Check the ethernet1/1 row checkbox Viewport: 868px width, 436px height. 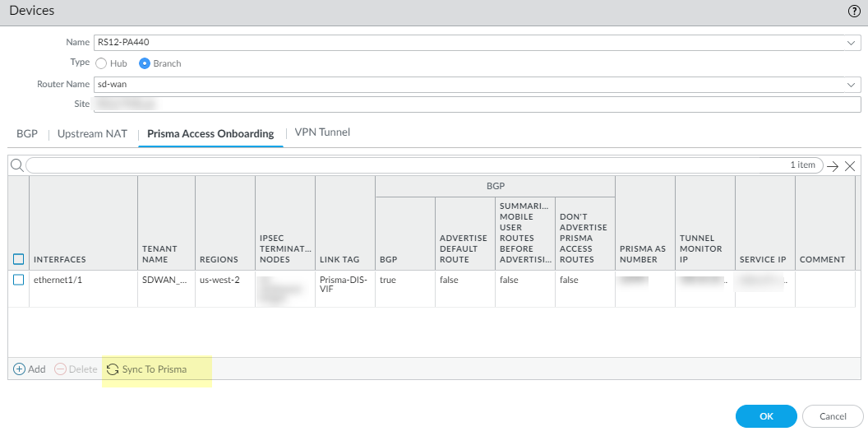click(x=18, y=280)
